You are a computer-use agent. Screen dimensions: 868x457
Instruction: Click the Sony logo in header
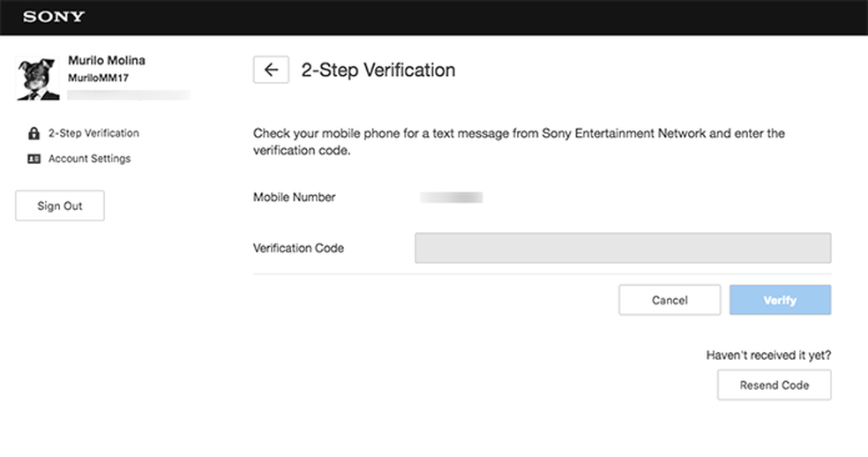54,17
